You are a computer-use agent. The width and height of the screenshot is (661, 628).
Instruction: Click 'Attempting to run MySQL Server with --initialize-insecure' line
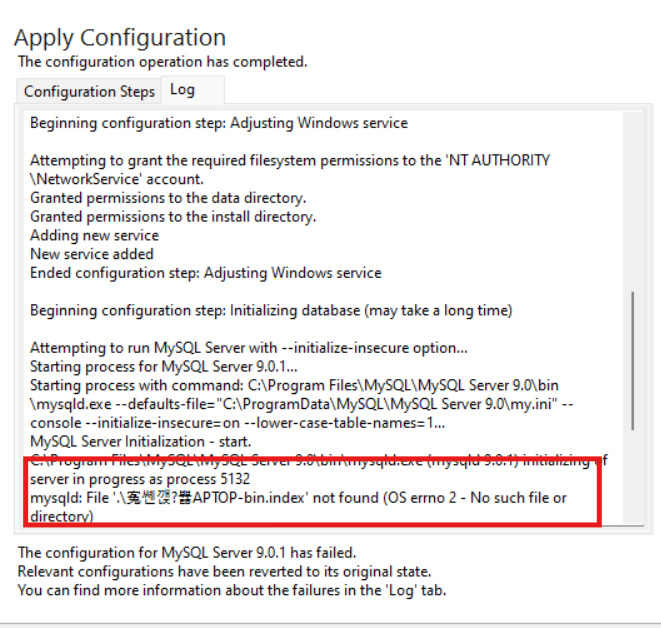tap(249, 348)
